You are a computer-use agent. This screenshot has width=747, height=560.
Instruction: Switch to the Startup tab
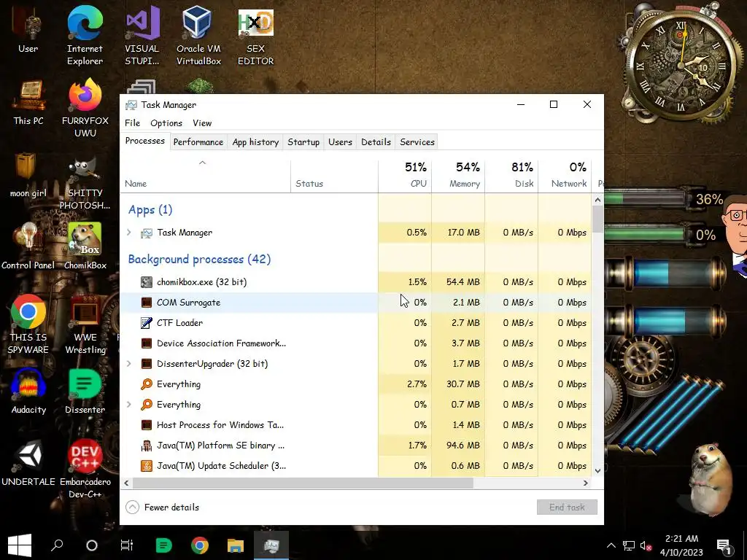(303, 142)
